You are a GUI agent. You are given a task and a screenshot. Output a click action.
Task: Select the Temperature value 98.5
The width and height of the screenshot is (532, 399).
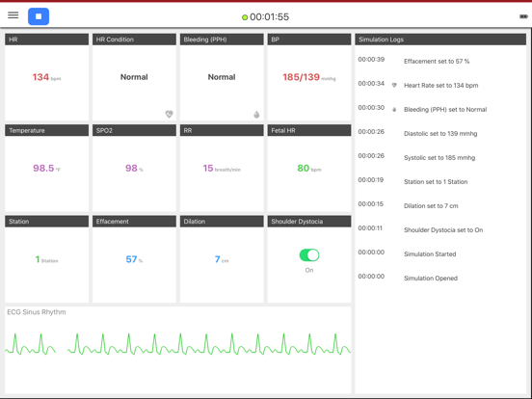(46, 169)
